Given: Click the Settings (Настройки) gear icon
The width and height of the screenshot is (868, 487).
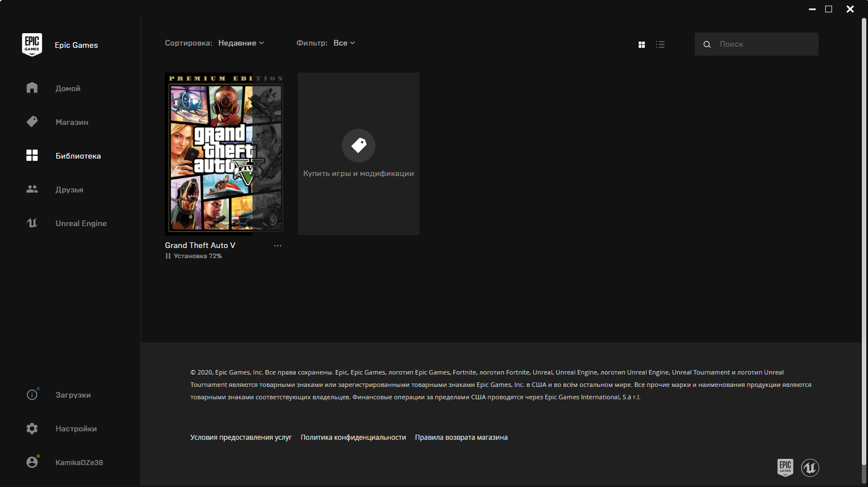Looking at the screenshot, I should click(x=32, y=429).
